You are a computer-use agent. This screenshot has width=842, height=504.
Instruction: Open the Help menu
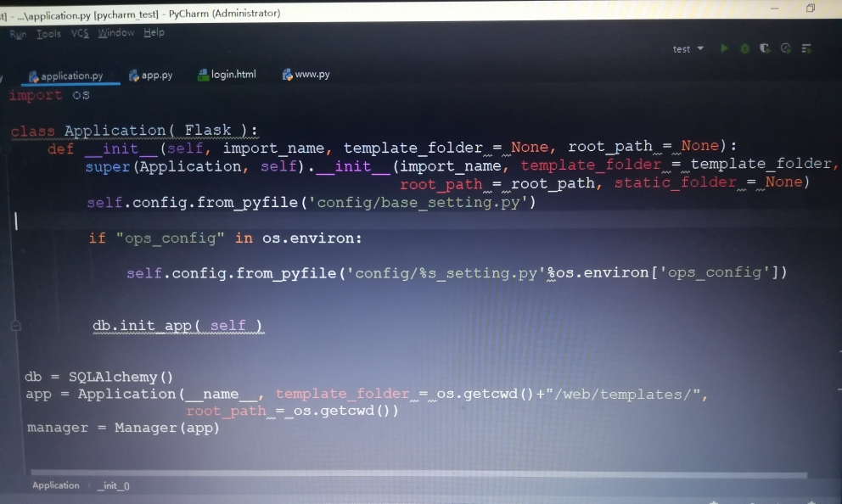154,32
